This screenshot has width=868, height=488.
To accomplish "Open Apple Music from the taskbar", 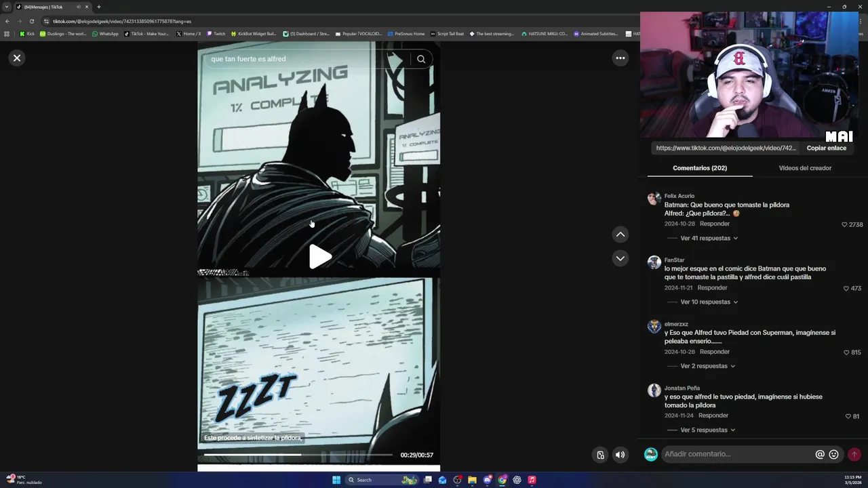I will point(532,480).
